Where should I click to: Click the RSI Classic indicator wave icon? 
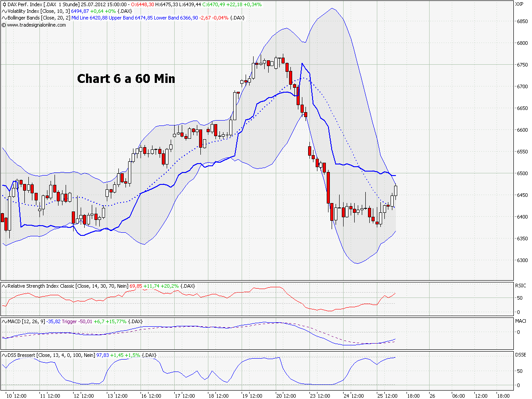4,286
